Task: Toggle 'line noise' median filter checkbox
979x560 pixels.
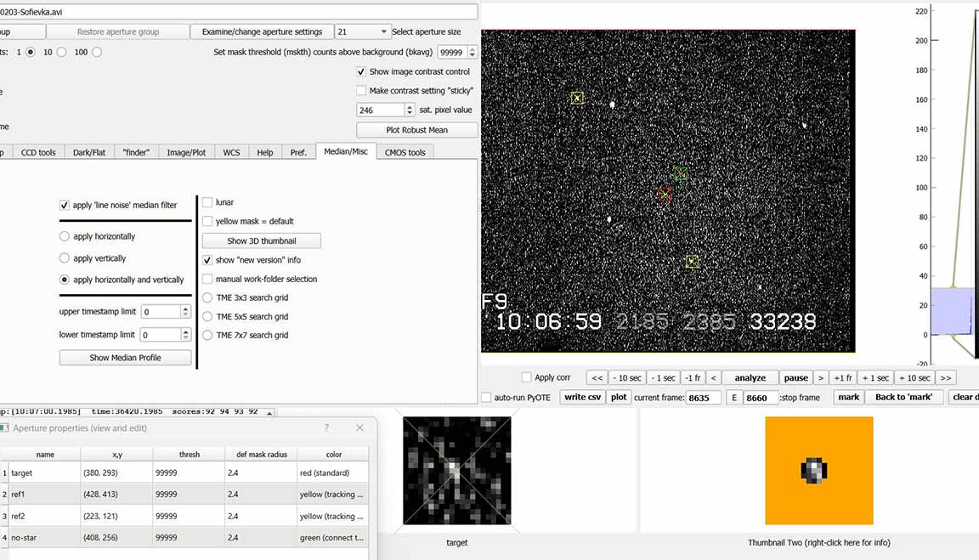Action: coord(65,206)
